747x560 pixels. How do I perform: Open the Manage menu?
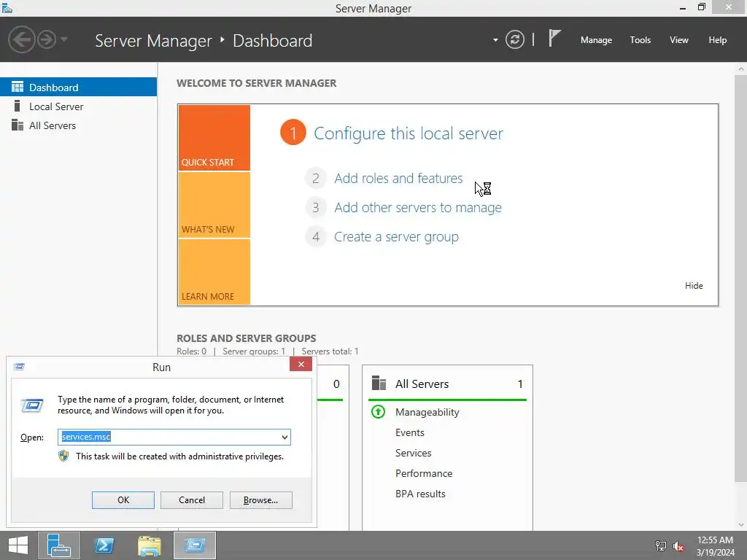tap(596, 40)
